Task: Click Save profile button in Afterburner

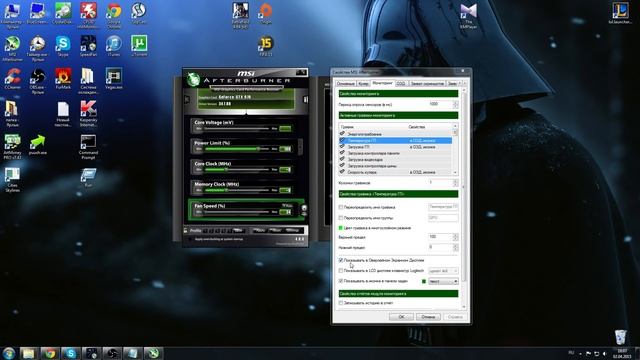Action: pyautogui.click(x=238, y=231)
